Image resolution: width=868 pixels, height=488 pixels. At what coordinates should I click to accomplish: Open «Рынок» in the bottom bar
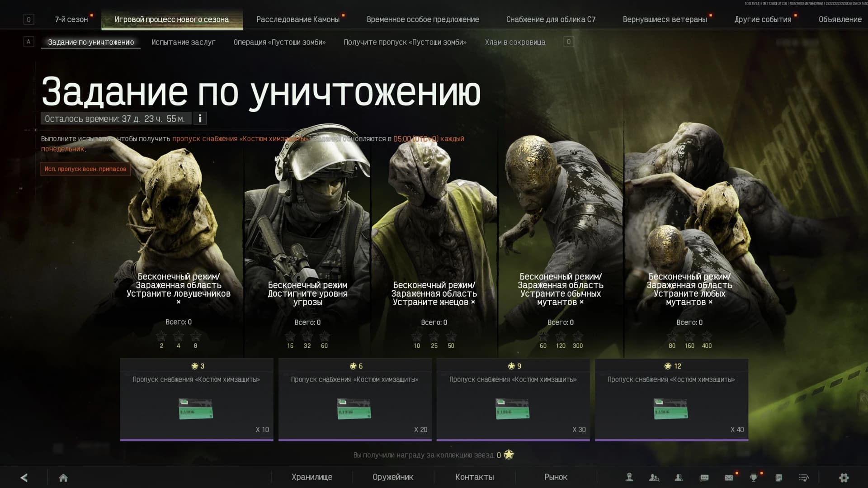556,477
